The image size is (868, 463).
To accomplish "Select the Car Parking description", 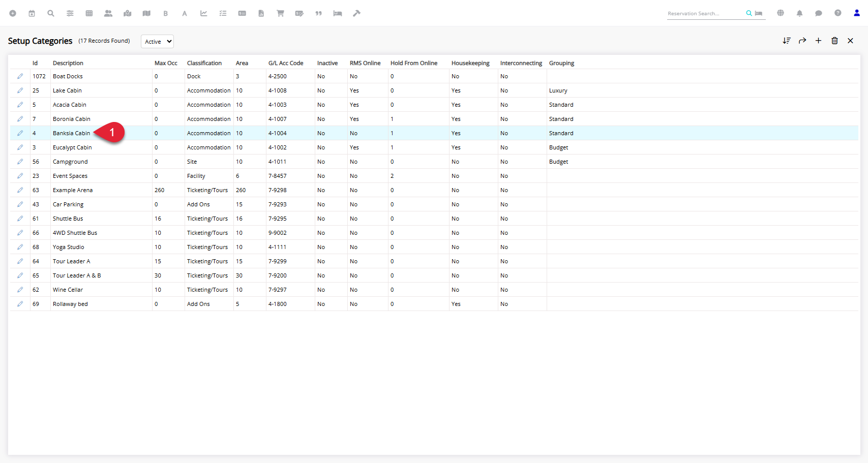I will click(x=68, y=204).
